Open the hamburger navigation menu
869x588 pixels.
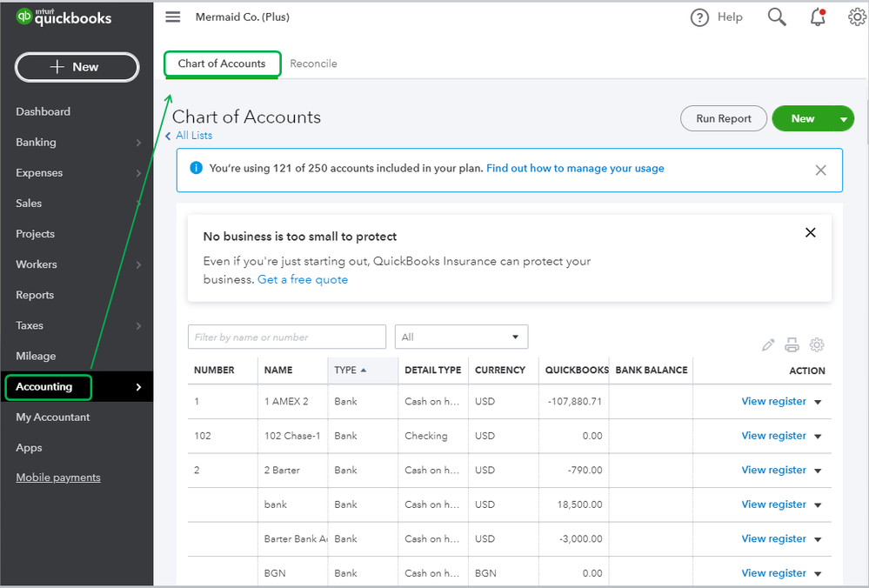[173, 17]
